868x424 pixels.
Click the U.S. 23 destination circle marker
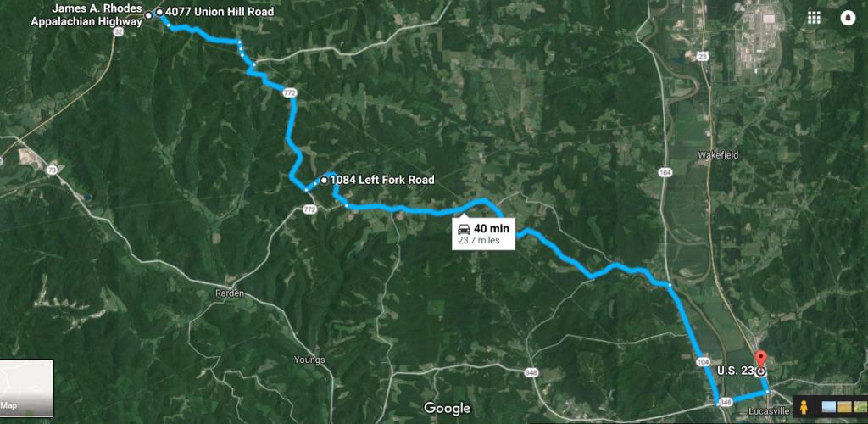(x=762, y=371)
